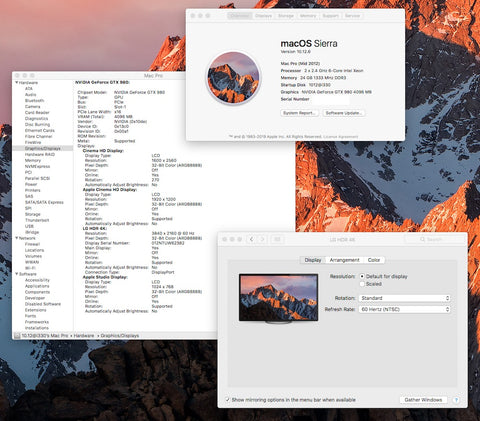
Task: Select NVMExpress in the sidebar
Action: (x=37, y=166)
